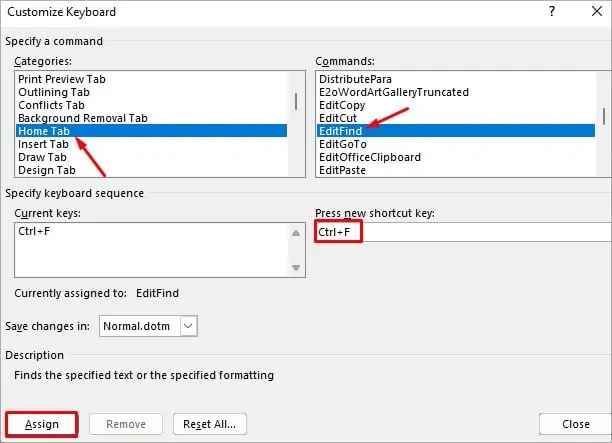Choose EditCopy in Commands list

click(343, 105)
